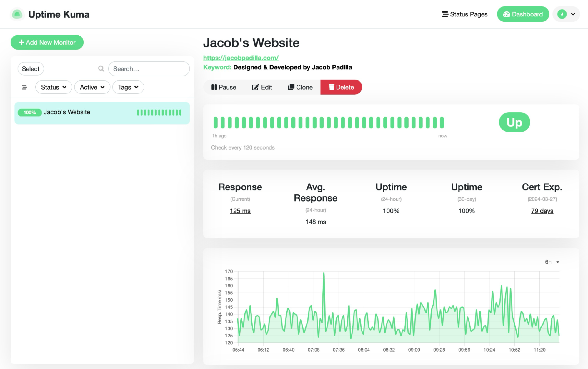Click Add New Monitor
The image size is (588, 369).
47,42
